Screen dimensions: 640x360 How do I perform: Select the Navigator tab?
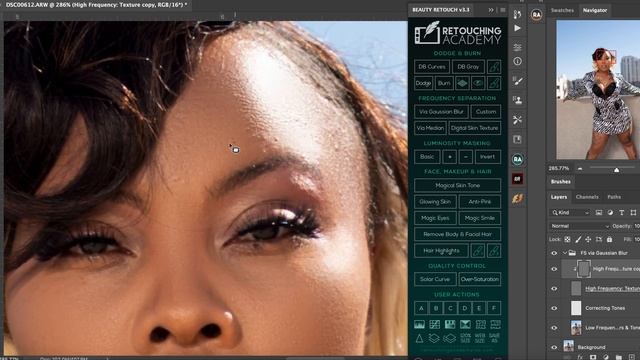pos(595,10)
